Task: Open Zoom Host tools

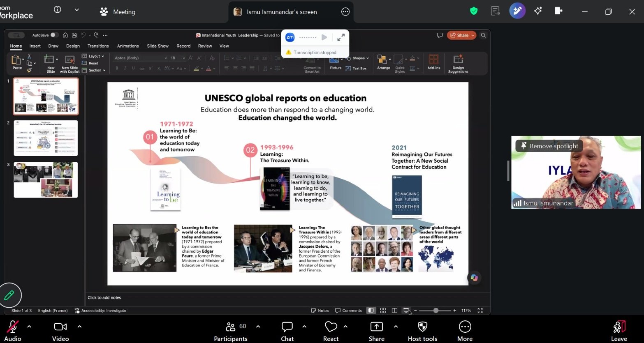Action: [x=422, y=331]
